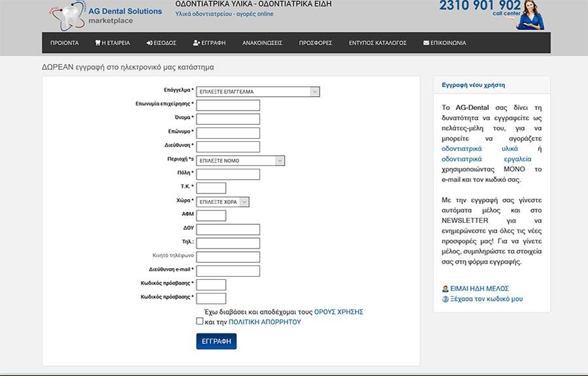This screenshot has height=376, width=588.
Task: Open the ΟΡΟΥΣ ΧΡΗΣΗΣ link
Action: [338, 312]
